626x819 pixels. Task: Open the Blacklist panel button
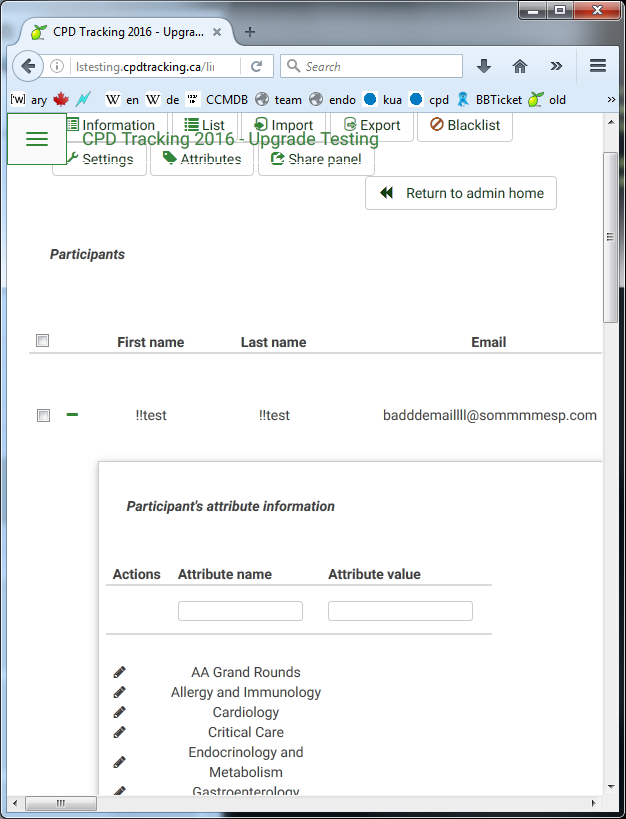click(x=465, y=125)
